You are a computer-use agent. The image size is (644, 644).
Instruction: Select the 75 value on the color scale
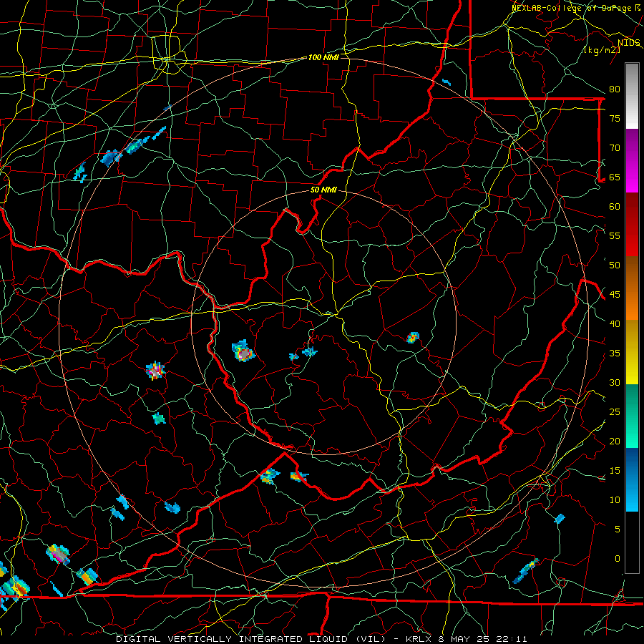click(615, 118)
